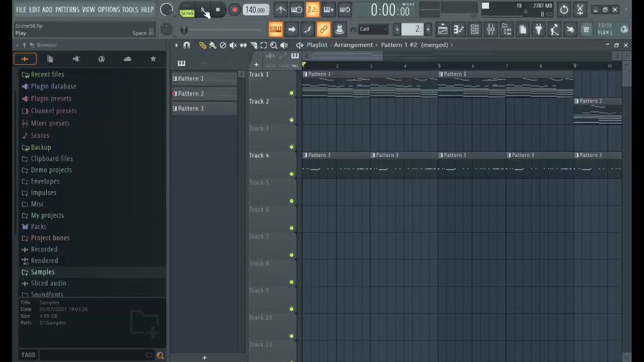Select the Zoom magnifier tool in playlist
The image size is (644, 362).
coord(274,46)
